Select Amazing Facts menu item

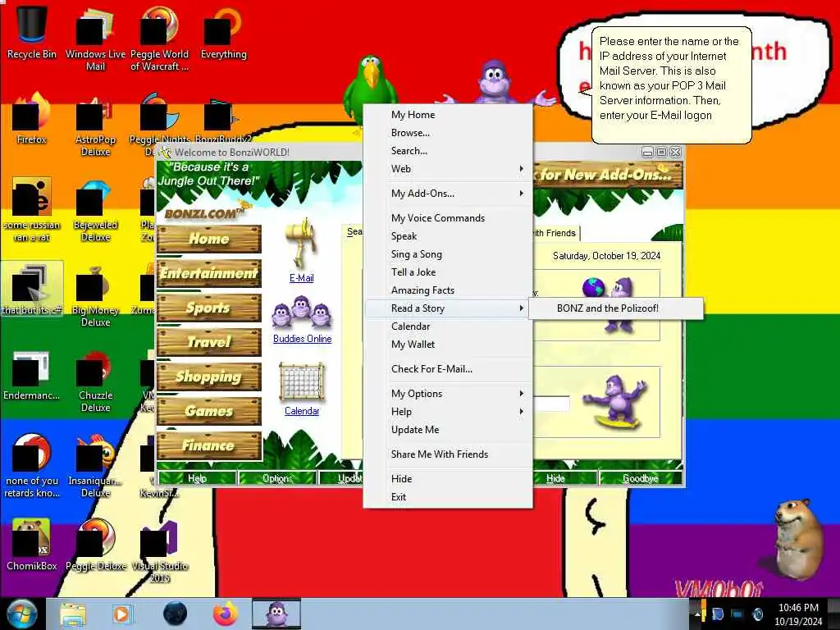click(x=449, y=290)
